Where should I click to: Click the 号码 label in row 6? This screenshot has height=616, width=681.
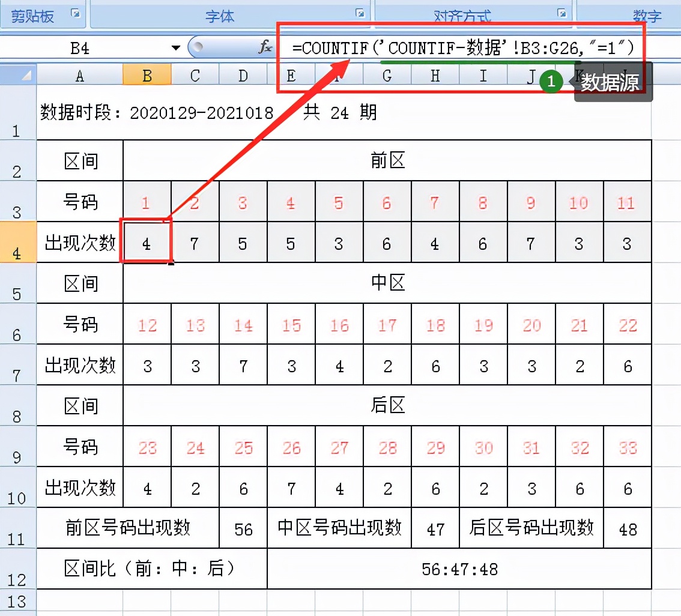[80, 324]
